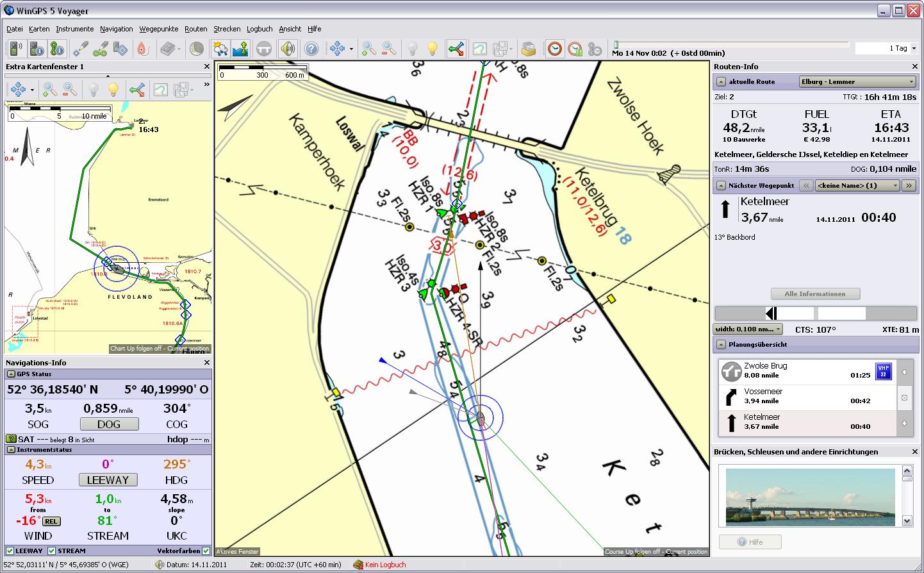Viewport: 924px width, 573px height.
Task: Click the time planning slider handle
Action: pyautogui.click(x=616, y=44)
